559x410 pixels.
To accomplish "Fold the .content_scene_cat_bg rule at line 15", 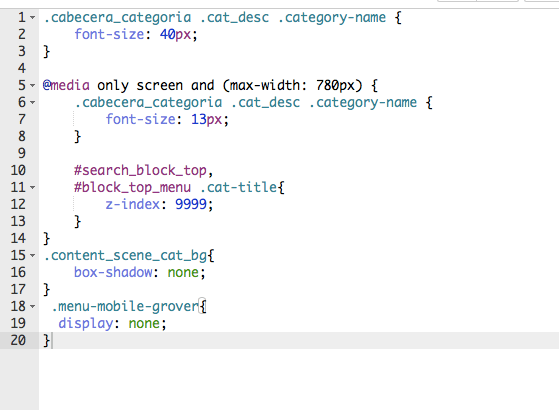I will coord(32,256).
